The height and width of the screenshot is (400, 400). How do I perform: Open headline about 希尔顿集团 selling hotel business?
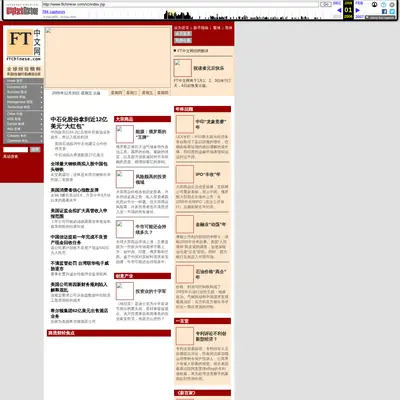pos(79,313)
